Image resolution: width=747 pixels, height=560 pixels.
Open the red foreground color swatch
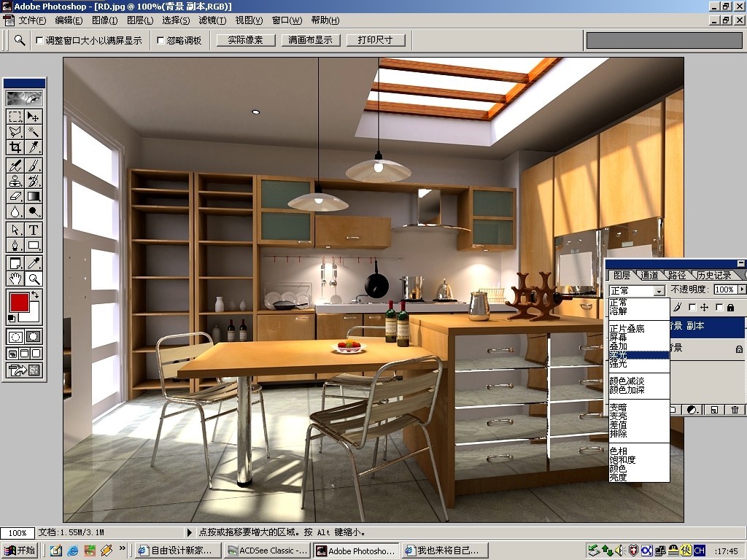coord(20,302)
